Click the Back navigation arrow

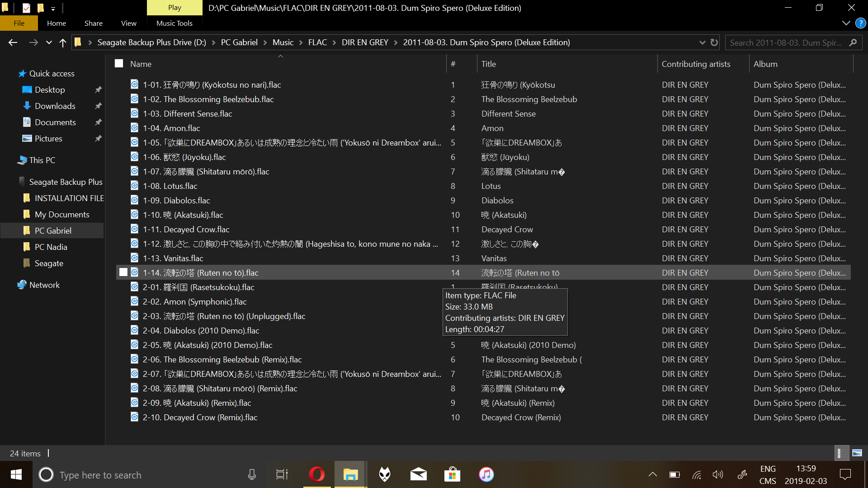(13, 42)
